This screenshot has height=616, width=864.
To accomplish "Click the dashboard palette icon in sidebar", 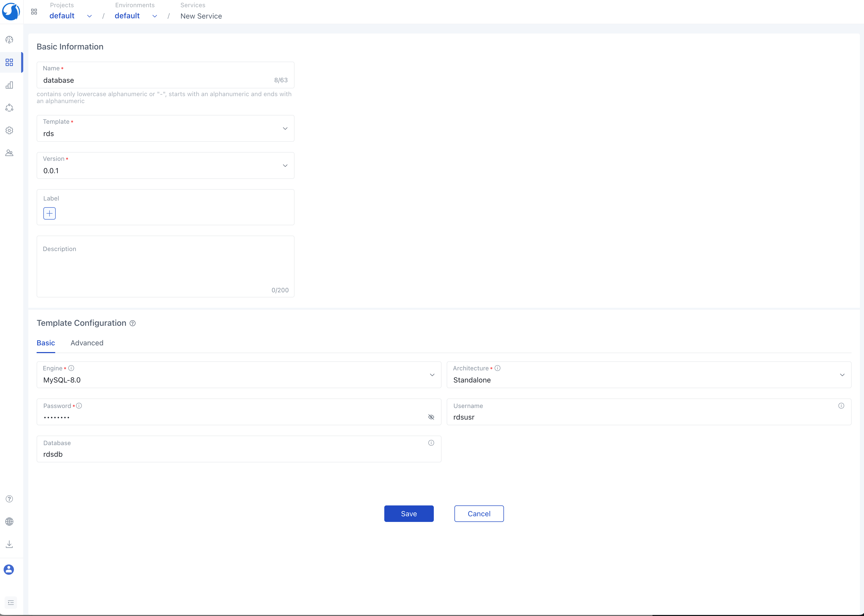I will (10, 40).
